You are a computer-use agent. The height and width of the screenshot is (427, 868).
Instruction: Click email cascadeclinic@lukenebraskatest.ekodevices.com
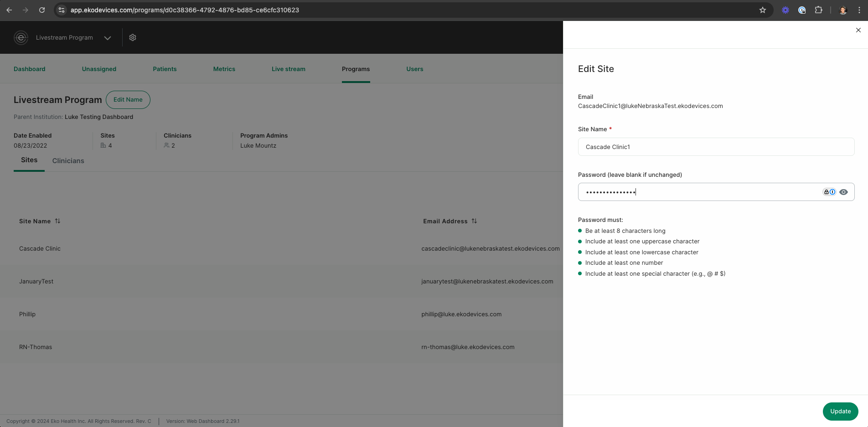click(491, 248)
